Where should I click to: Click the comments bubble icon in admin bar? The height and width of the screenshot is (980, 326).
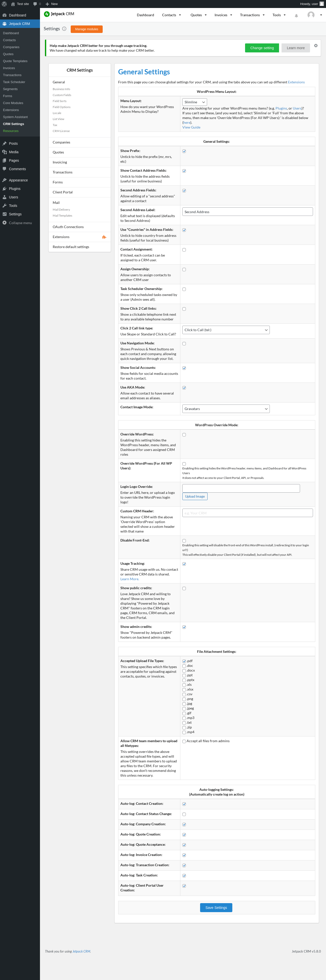click(35, 4)
